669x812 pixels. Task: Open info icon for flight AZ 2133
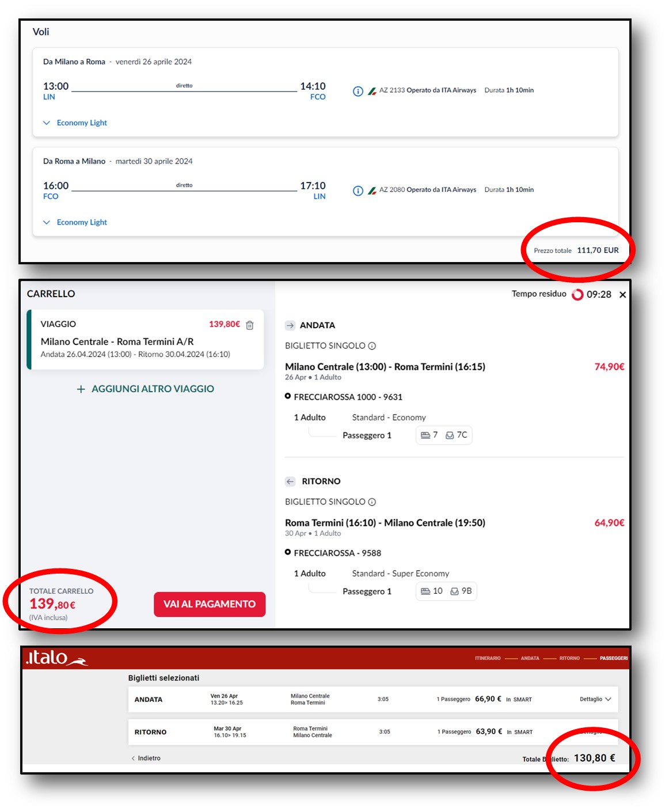pyautogui.click(x=358, y=91)
